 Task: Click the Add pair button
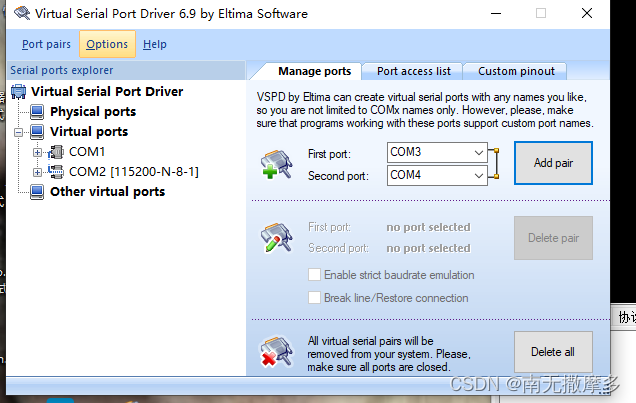[553, 163]
